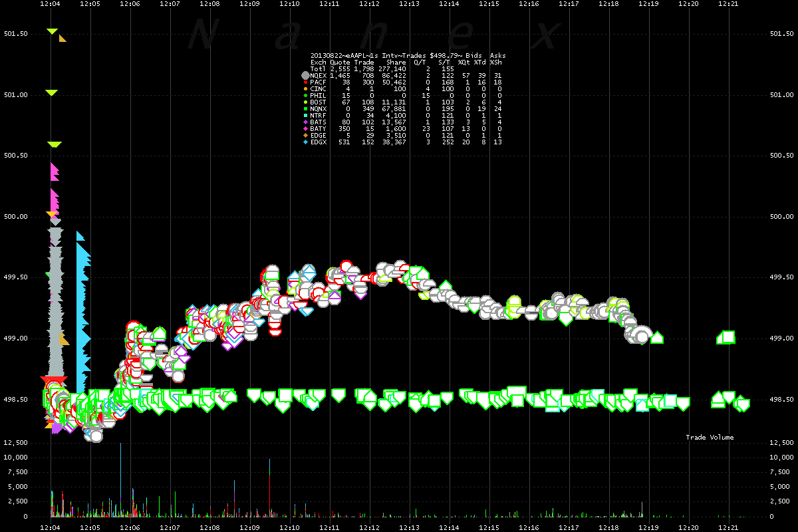
Task: Click the EDGE exchange name in legend
Action: pos(319,135)
